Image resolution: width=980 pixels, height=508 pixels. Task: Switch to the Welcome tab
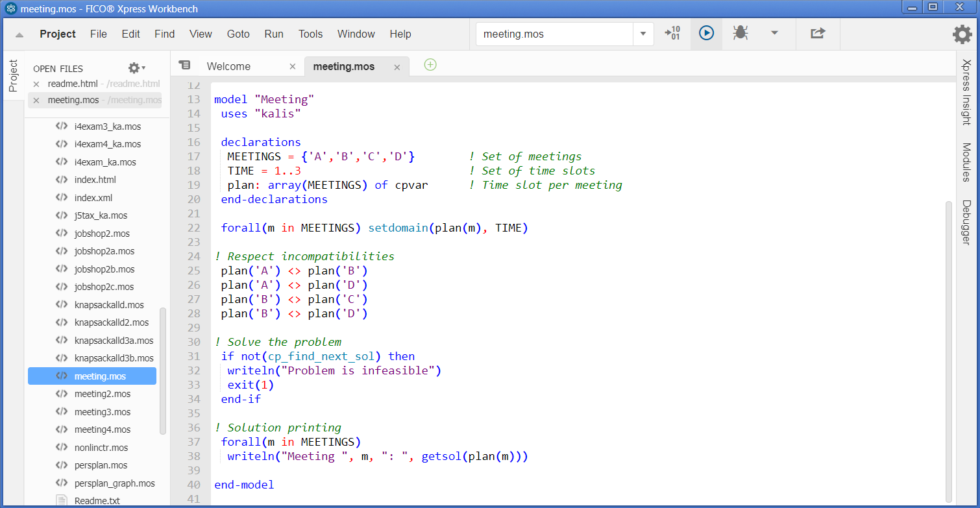[x=228, y=66]
